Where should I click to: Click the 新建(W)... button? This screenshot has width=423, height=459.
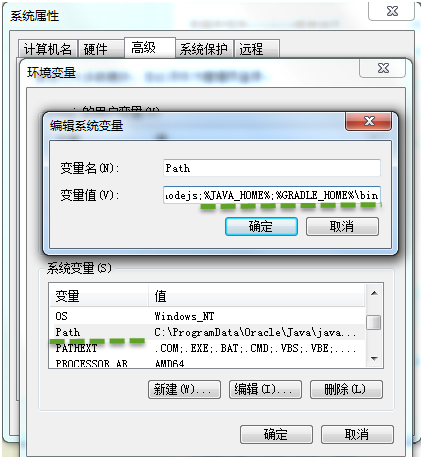click(184, 389)
